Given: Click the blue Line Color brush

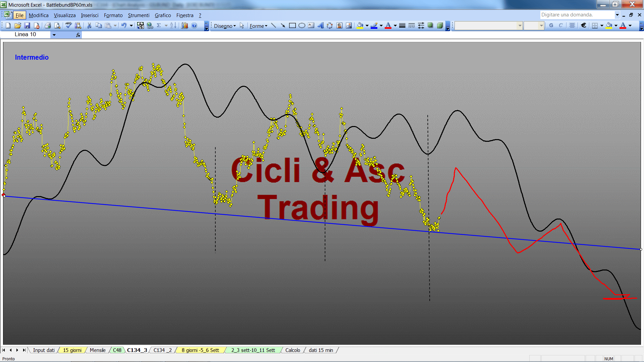Looking at the screenshot, I should click(x=374, y=25).
